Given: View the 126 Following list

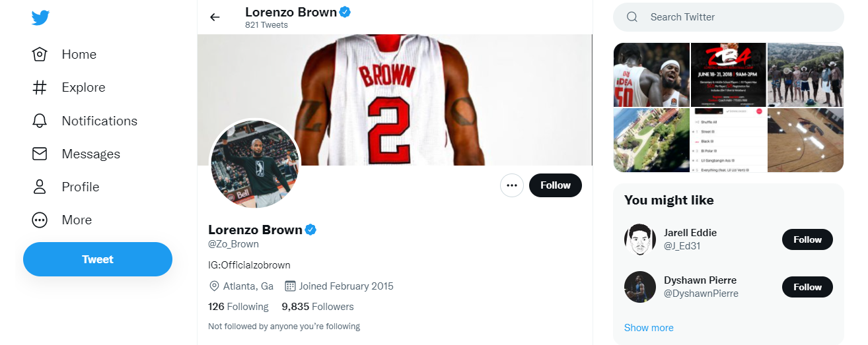Looking at the screenshot, I should point(238,307).
